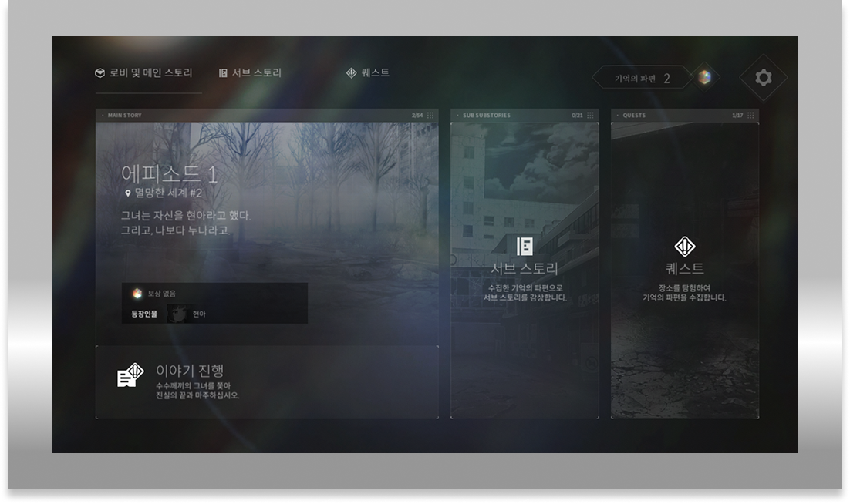Click the text 기억의 파편을 수집합니다
Viewport: 850px width, 504px height.
coord(685,297)
